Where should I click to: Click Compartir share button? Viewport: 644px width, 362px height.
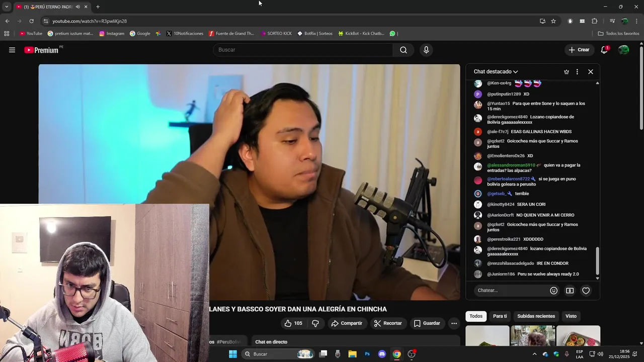point(346,323)
